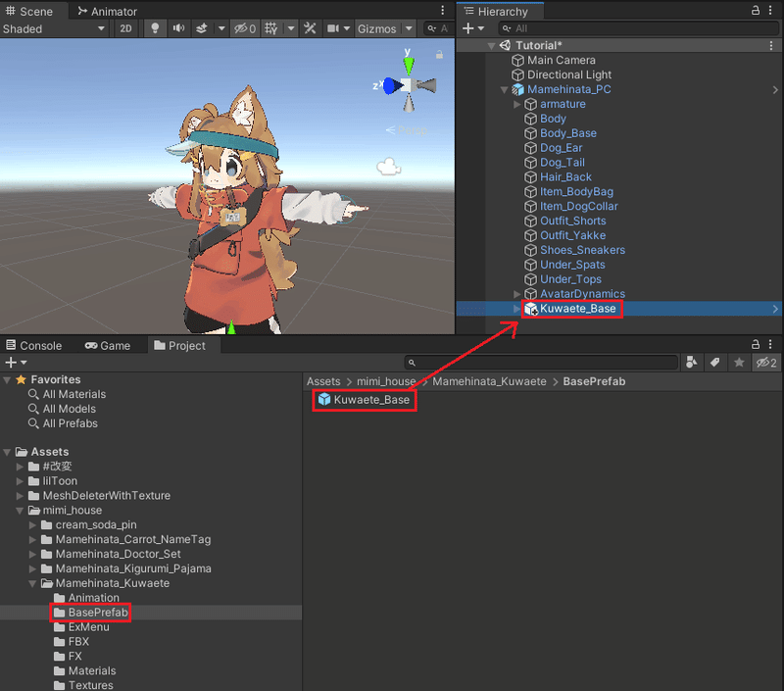This screenshot has width=784, height=691.
Task: Open Hierarchy panel more options menu
Action: click(770, 10)
